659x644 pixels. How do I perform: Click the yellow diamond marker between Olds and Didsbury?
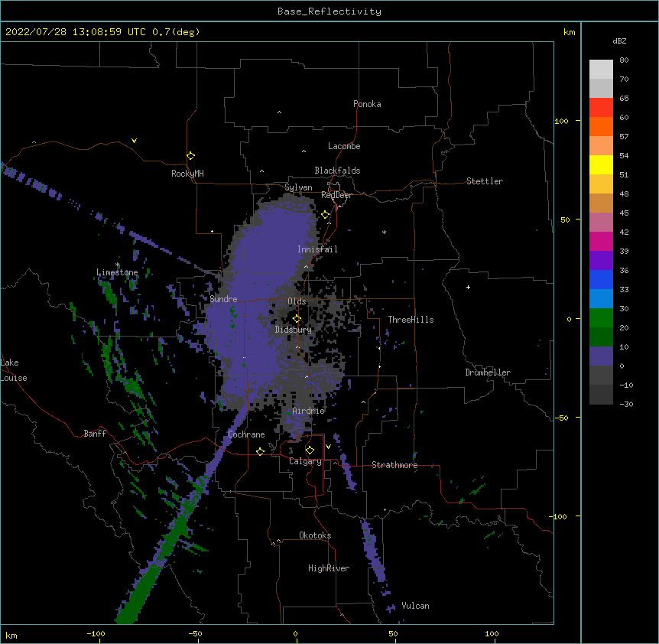(x=297, y=318)
